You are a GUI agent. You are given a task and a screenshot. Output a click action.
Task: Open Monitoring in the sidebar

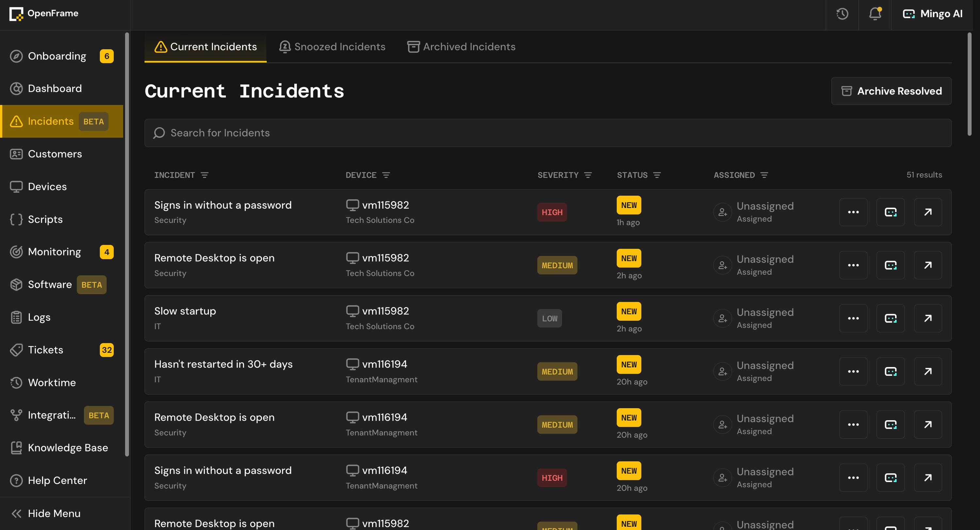[x=62, y=252]
